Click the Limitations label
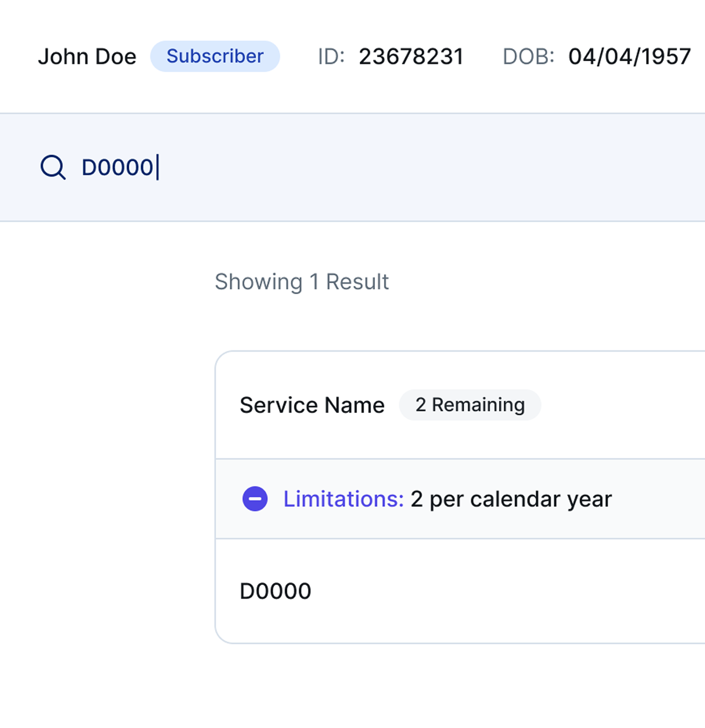The width and height of the screenshot is (705, 728). [344, 499]
